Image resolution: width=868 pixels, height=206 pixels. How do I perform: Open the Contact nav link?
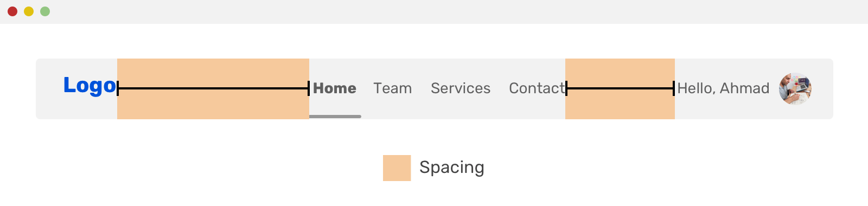click(537, 88)
